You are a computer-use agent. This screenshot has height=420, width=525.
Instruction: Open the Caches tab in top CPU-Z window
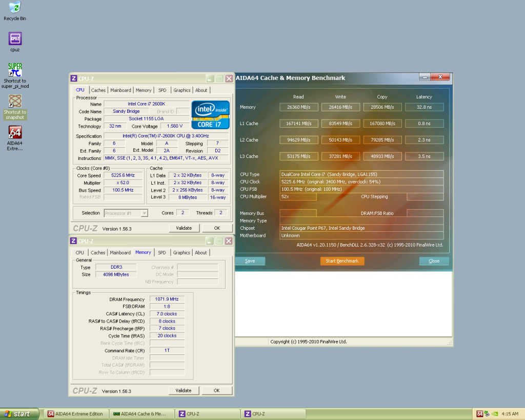pos(98,90)
